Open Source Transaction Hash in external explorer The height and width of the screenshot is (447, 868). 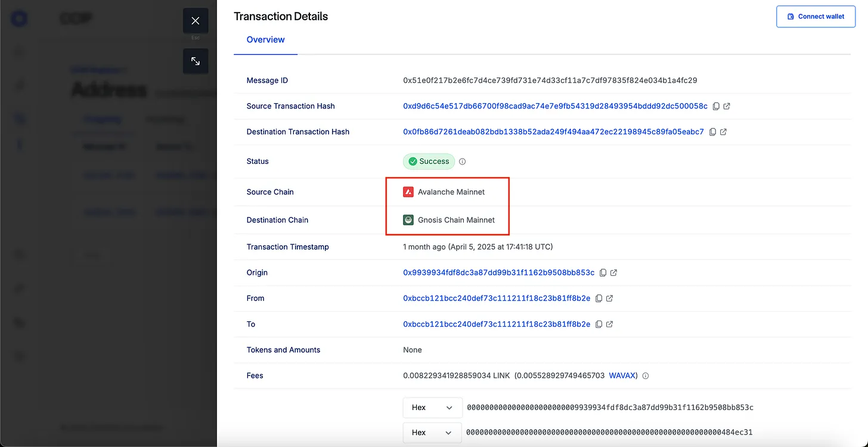(727, 106)
